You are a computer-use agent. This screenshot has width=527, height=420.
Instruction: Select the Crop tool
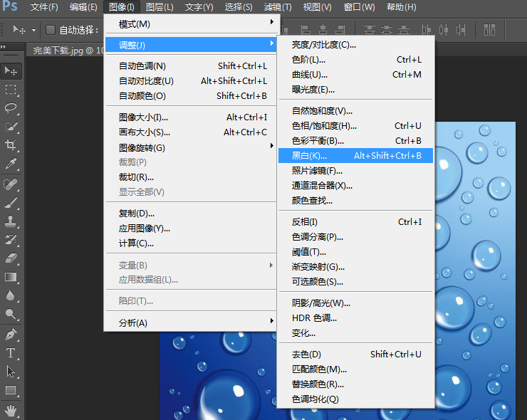pyautogui.click(x=11, y=145)
